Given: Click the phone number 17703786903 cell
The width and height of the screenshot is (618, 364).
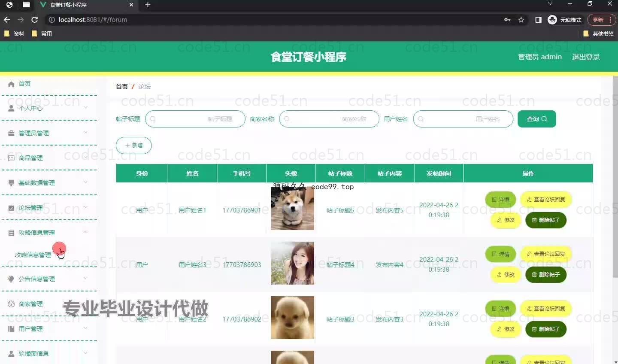Looking at the screenshot, I should click(242, 265).
